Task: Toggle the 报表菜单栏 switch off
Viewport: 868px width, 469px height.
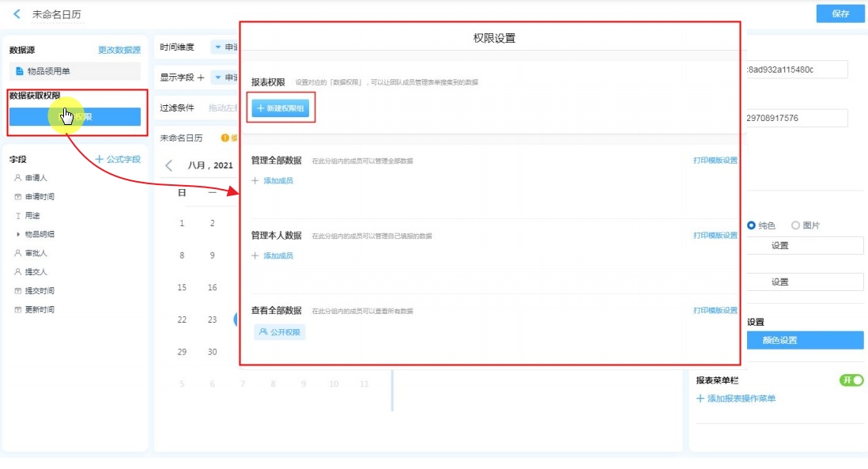Action: click(x=851, y=380)
